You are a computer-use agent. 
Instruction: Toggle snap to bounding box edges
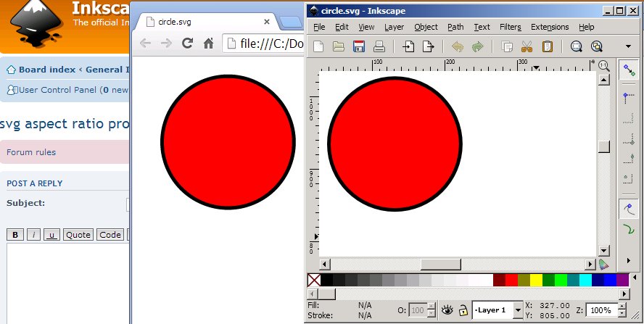[628, 118]
